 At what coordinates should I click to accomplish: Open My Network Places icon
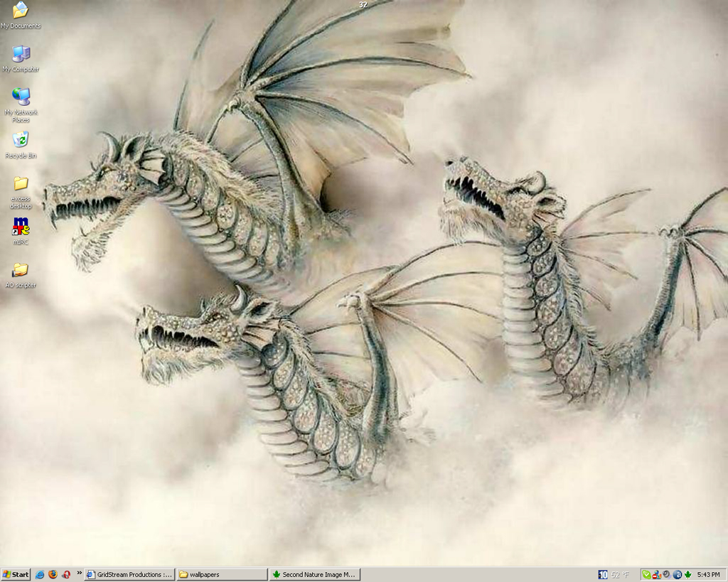coord(21,97)
